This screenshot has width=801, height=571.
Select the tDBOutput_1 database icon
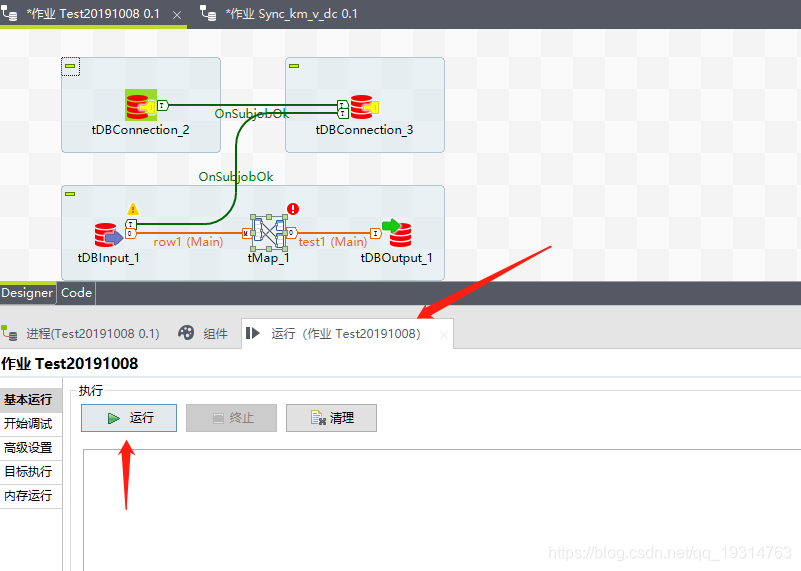[397, 233]
